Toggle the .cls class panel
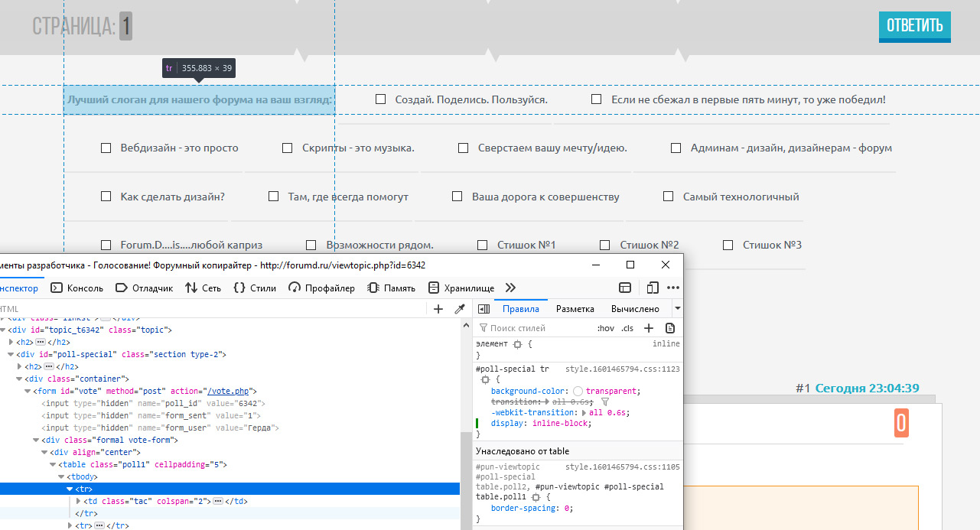Screen dimensions: 980x530 [627, 328]
